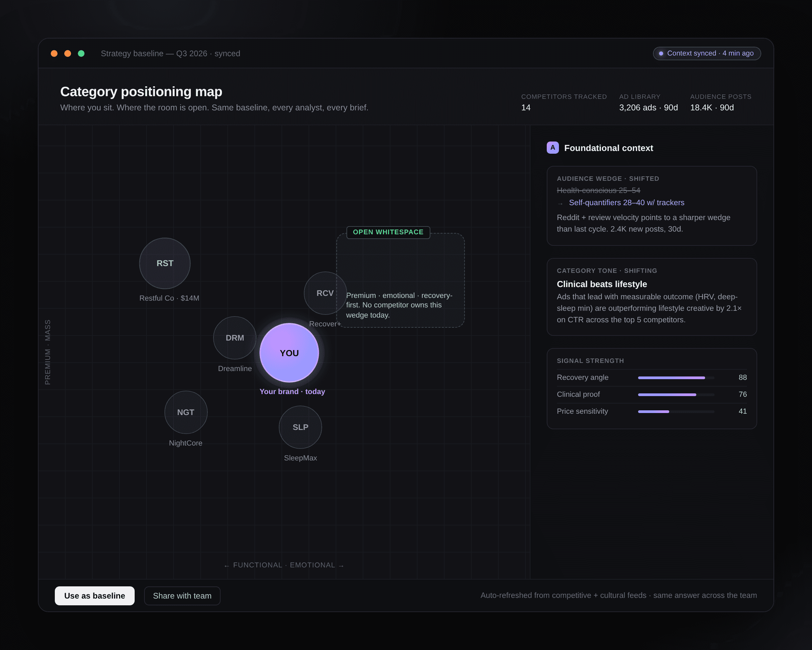The image size is (812, 650).
Task: Click the Self-quantifiers 28–40 w/ trackers link
Action: (x=626, y=203)
